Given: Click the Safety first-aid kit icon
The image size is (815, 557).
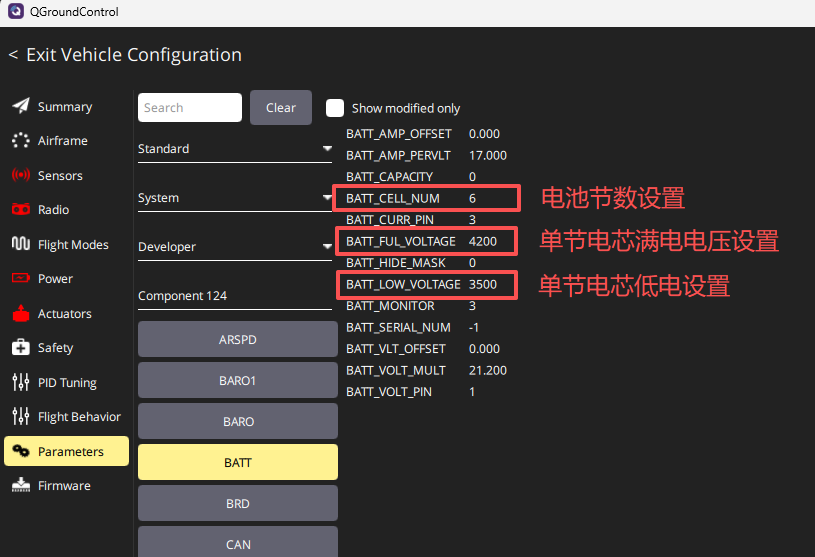Looking at the screenshot, I should tap(20, 348).
